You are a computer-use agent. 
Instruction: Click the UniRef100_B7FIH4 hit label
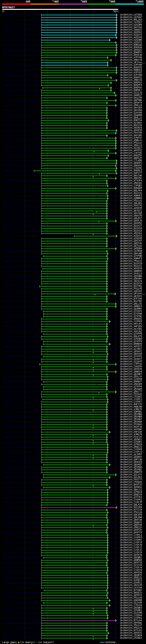131,299
